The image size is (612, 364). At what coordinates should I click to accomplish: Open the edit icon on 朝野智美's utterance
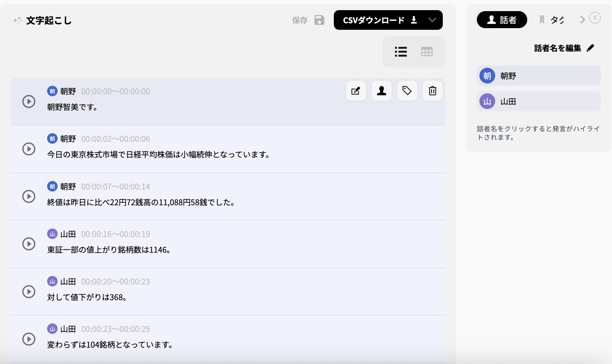tap(356, 91)
